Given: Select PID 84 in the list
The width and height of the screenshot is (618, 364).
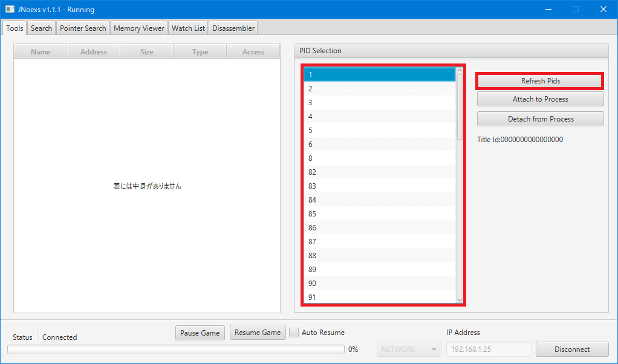Looking at the screenshot, I should coord(380,200).
